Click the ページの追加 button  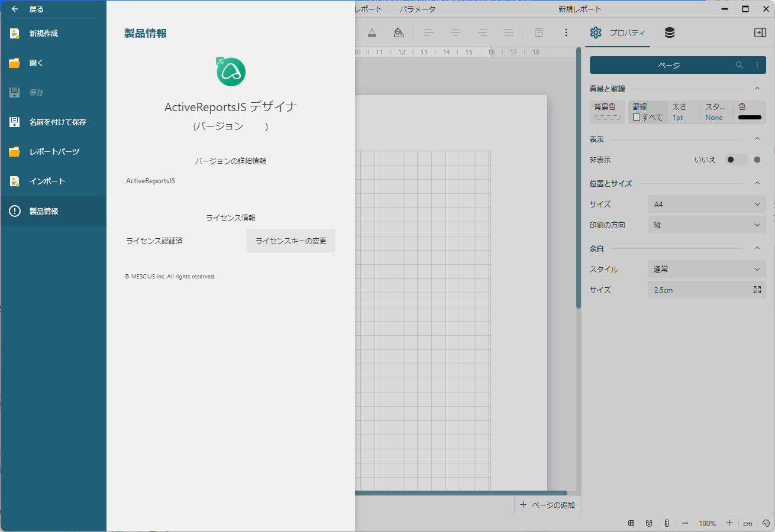pos(548,505)
